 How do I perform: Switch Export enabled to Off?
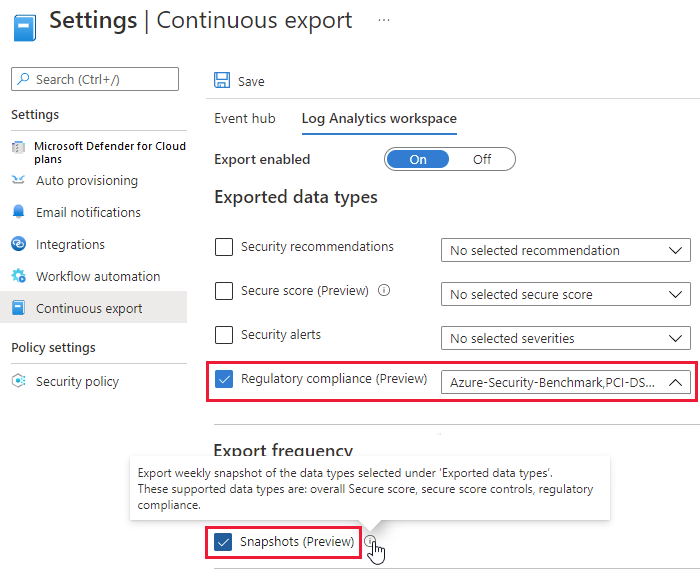tap(482, 159)
